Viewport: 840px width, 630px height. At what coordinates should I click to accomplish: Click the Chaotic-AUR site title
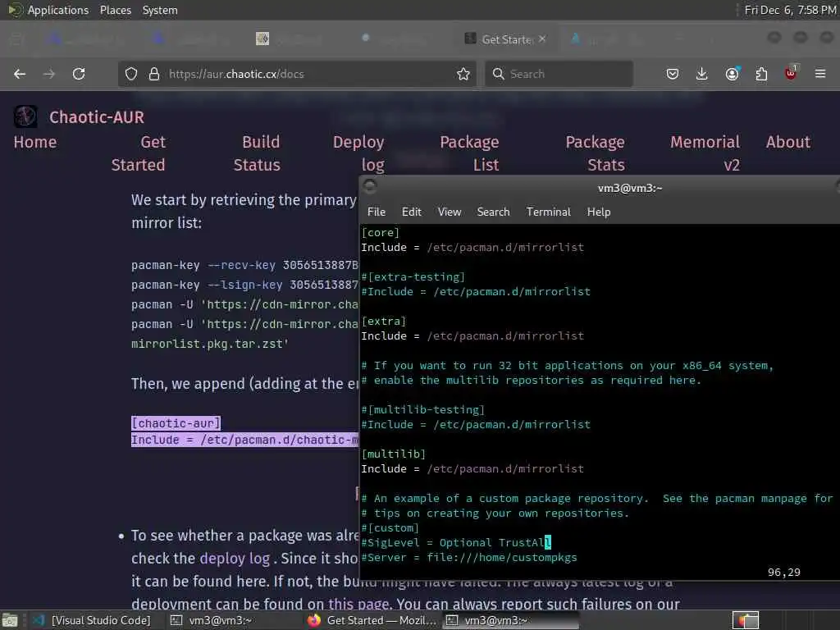[97, 117]
